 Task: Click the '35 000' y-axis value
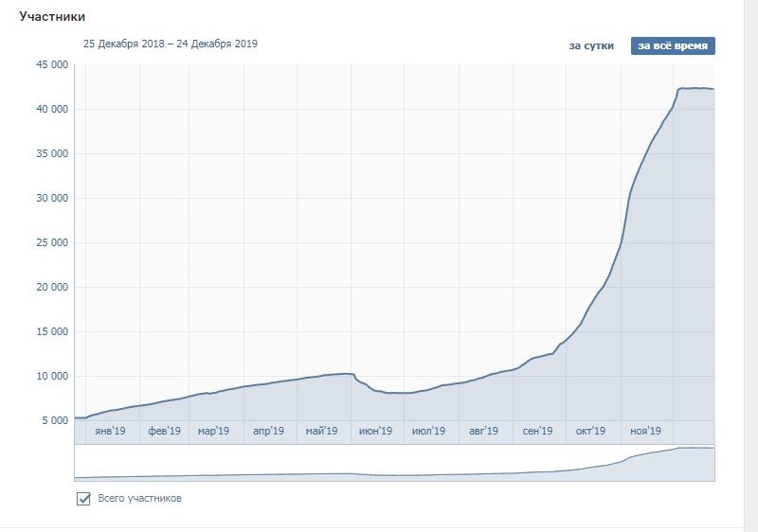point(52,153)
